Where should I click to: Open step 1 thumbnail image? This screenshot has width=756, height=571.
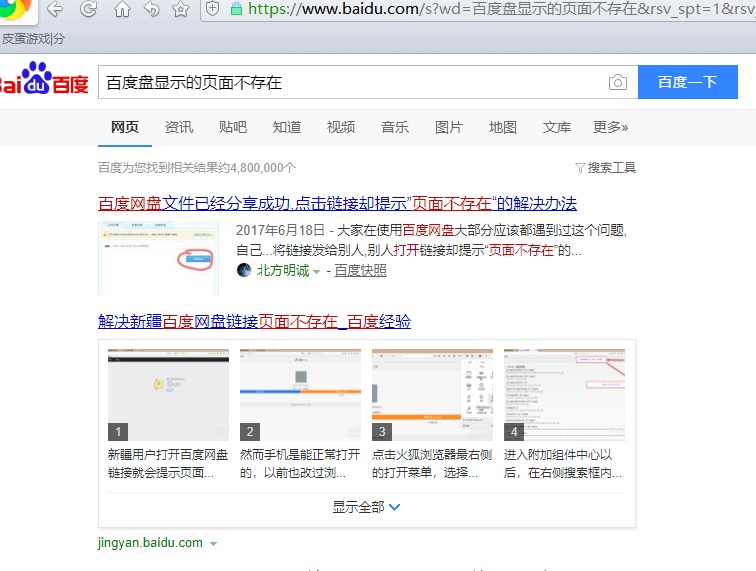click(x=168, y=394)
